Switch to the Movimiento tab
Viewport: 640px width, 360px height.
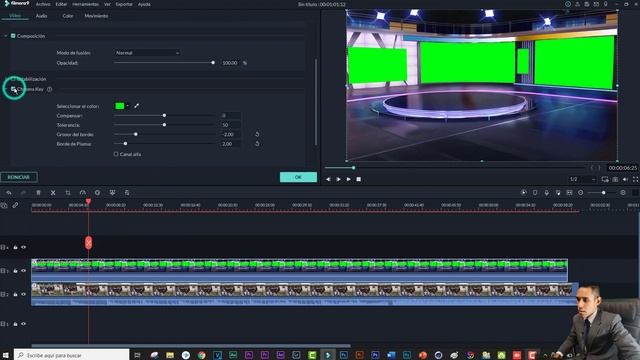96,16
